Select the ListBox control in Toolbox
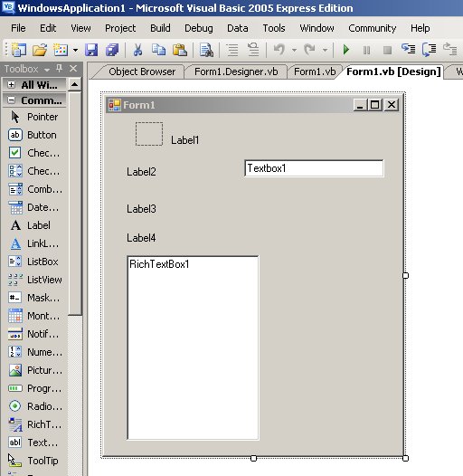This screenshot has width=463, height=476. click(34, 262)
